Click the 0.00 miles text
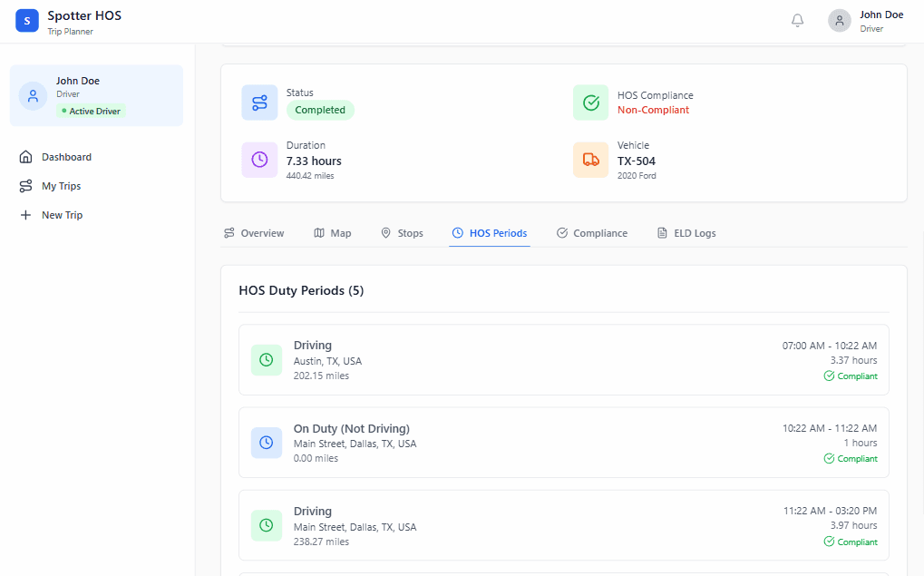 [x=316, y=459]
